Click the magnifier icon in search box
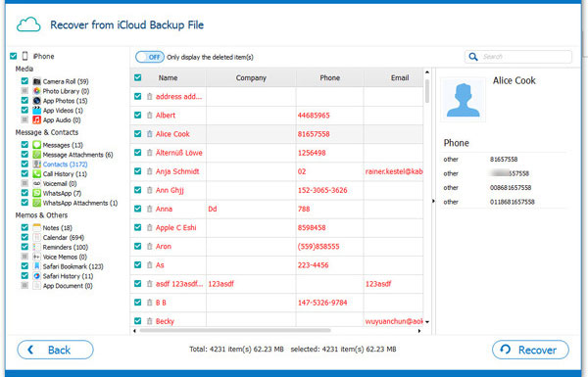This screenshot has width=588, height=377. [473, 57]
